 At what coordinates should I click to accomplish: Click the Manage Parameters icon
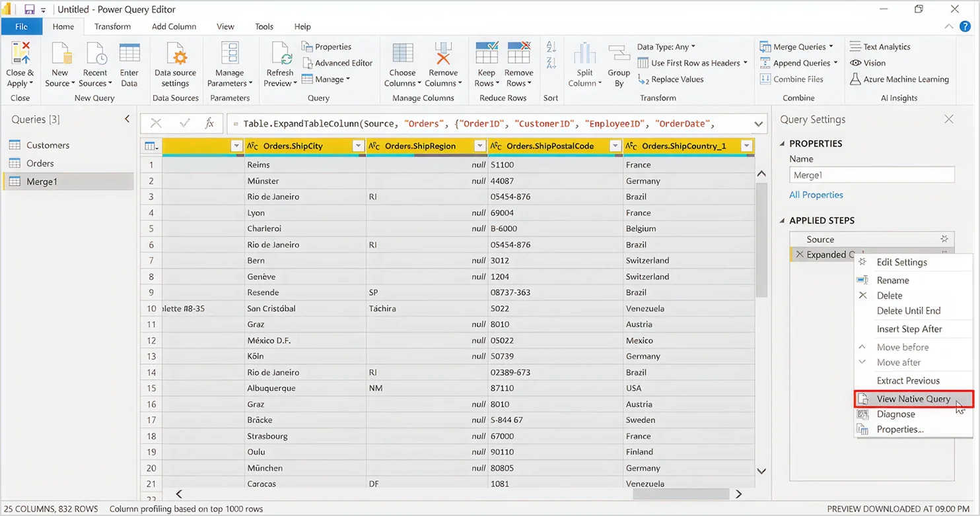click(x=230, y=53)
